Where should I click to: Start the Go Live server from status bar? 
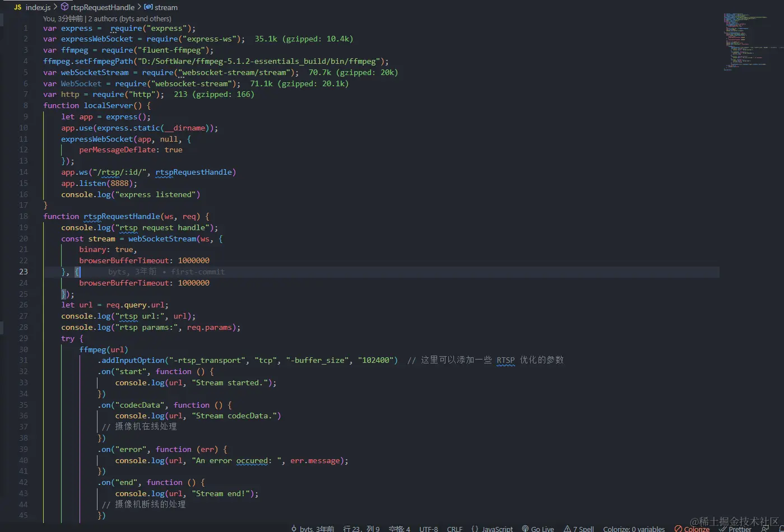[x=537, y=528]
